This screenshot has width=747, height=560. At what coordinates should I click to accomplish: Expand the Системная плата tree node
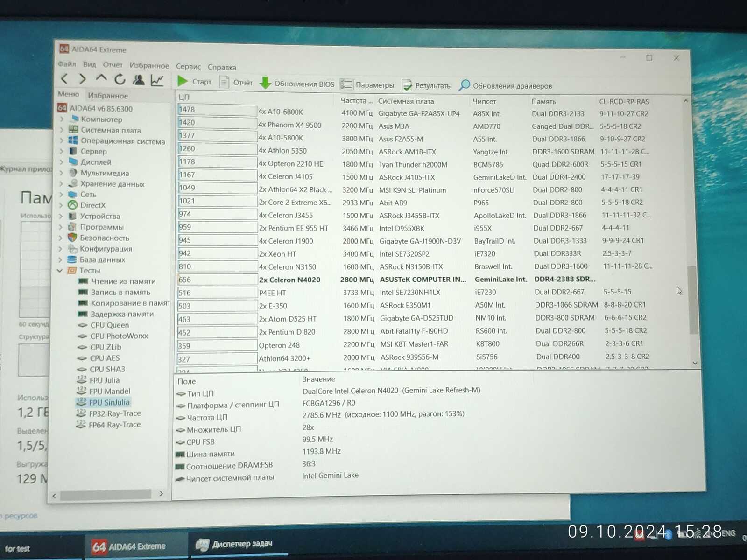click(62, 130)
